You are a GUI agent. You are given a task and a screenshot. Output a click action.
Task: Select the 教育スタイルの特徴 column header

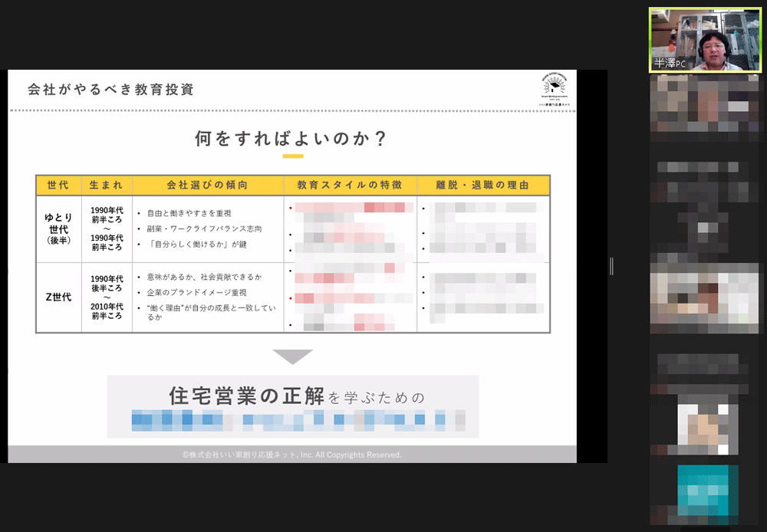[x=350, y=186]
